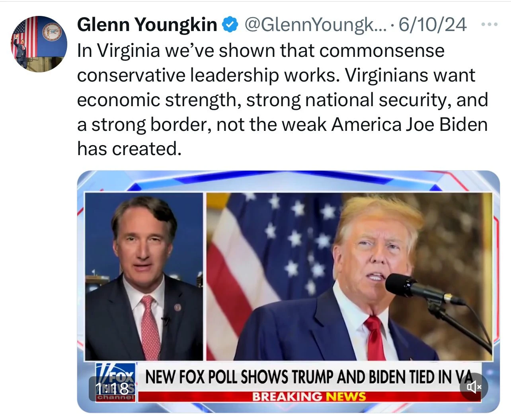511x420 pixels.
Task: Open the tweet text beginning "In Virginia"
Action: click(x=261, y=51)
